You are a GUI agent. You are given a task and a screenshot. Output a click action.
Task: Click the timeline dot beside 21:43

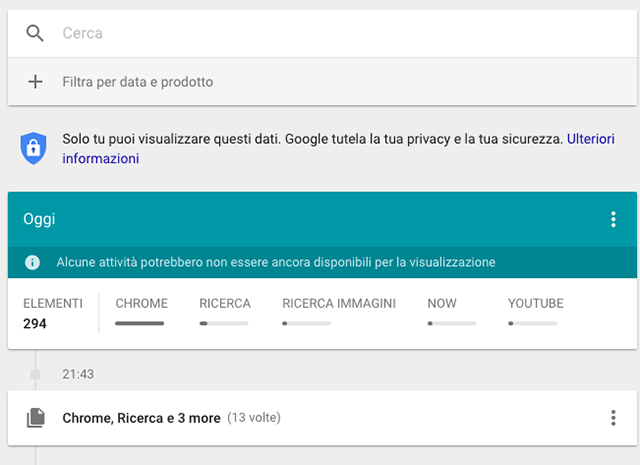35,374
